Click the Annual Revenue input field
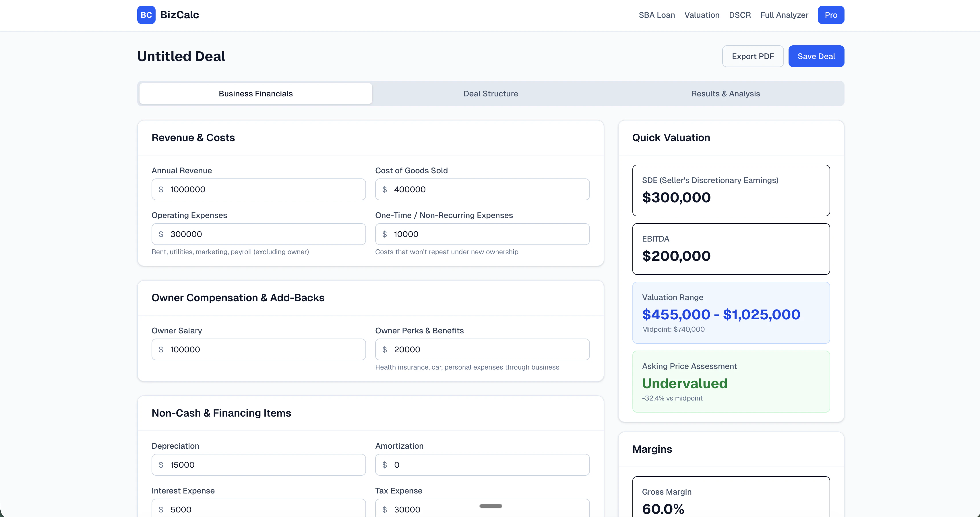The height and width of the screenshot is (517, 980). pos(259,189)
